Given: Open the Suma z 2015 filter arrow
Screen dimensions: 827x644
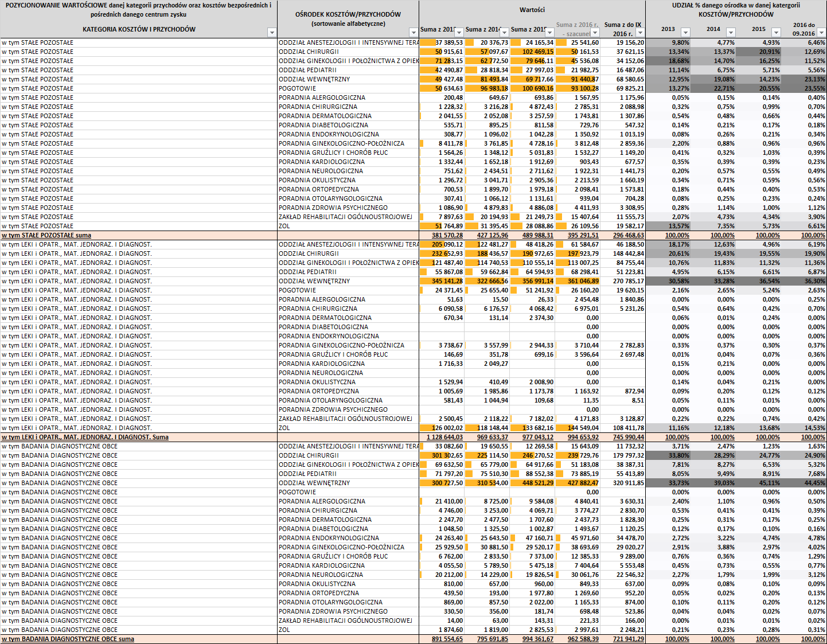Looking at the screenshot, I should (549, 33).
